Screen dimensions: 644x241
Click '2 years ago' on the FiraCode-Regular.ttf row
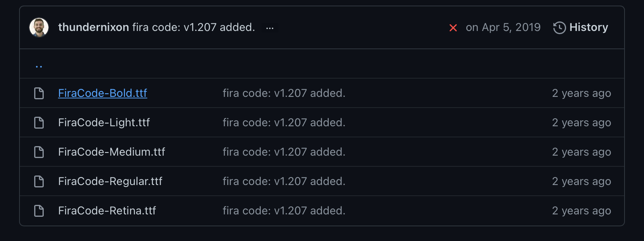pos(582,181)
